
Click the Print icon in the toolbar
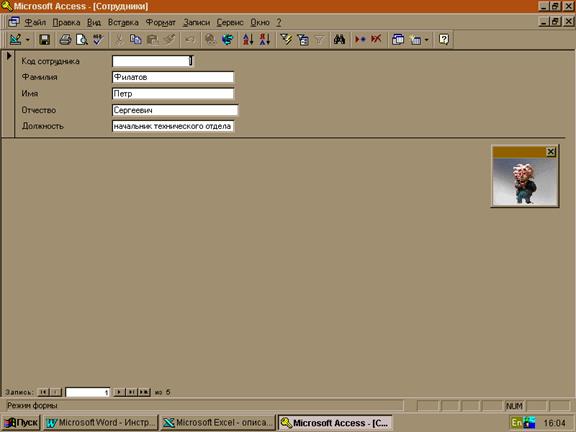click(x=65, y=39)
